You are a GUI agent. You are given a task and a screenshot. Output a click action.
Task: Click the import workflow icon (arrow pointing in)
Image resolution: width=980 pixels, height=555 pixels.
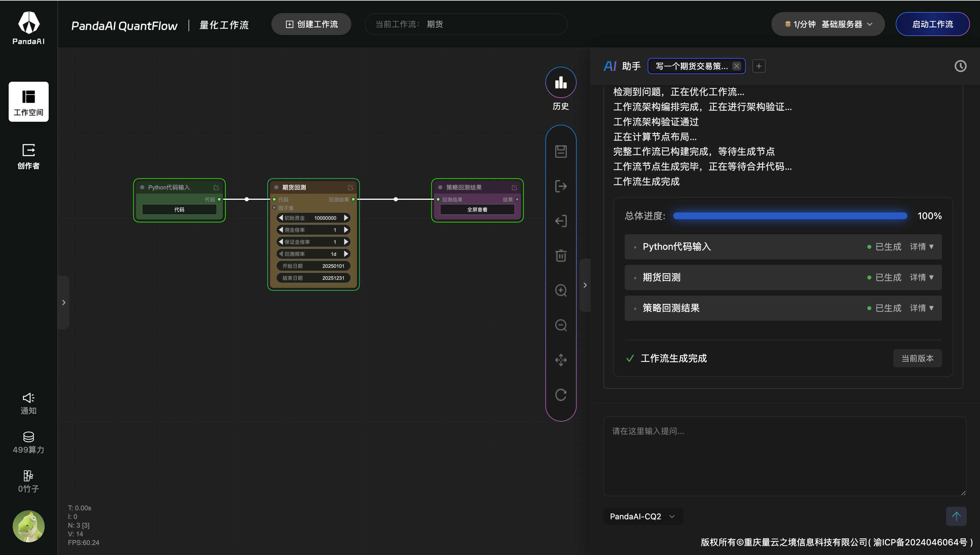point(561,221)
